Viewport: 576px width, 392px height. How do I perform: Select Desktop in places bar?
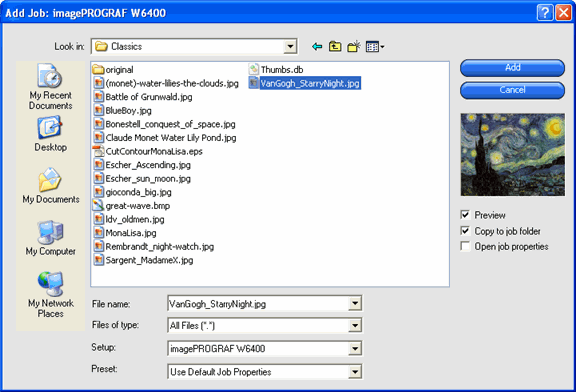tap(50, 134)
